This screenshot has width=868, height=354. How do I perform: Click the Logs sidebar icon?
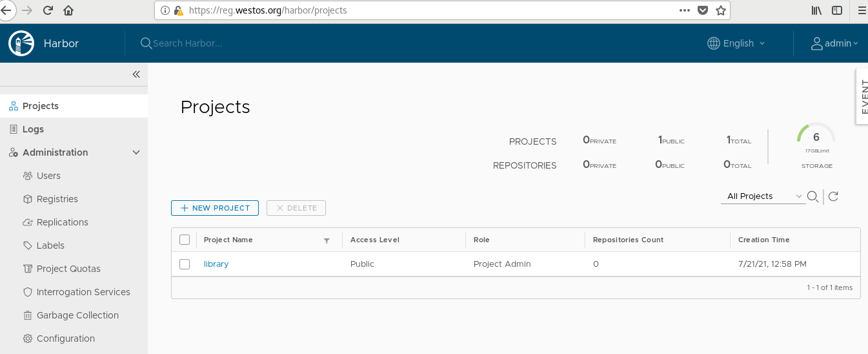pyautogui.click(x=14, y=129)
